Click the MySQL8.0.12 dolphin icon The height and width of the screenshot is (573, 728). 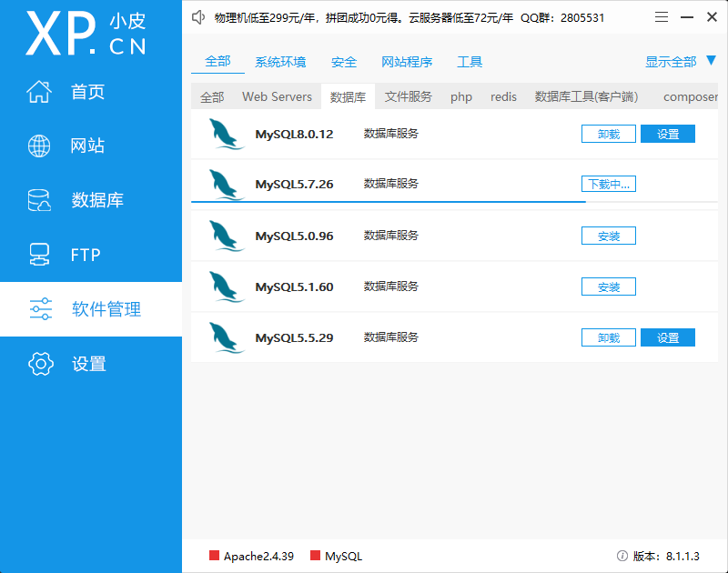pyautogui.click(x=226, y=134)
